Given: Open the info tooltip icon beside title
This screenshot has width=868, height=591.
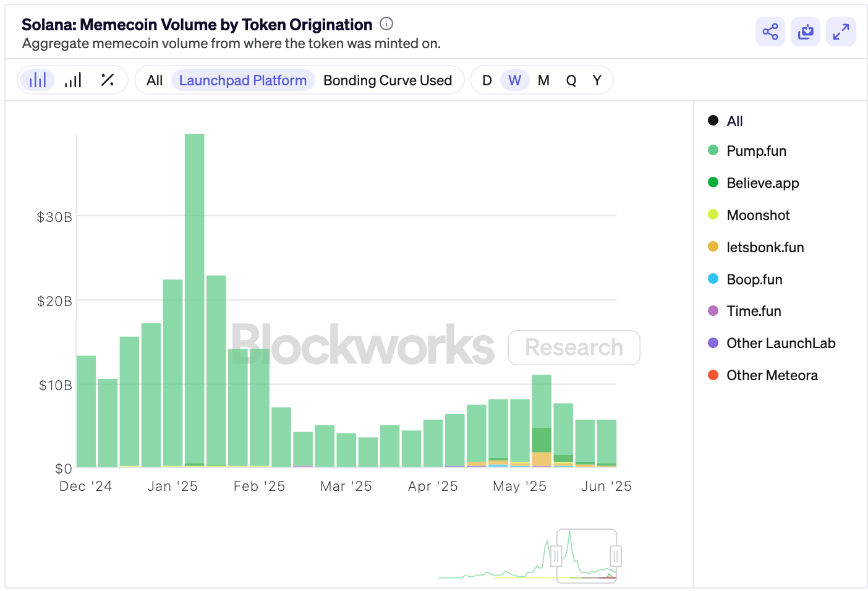Looking at the screenshot, I should [x=386, y=24].
